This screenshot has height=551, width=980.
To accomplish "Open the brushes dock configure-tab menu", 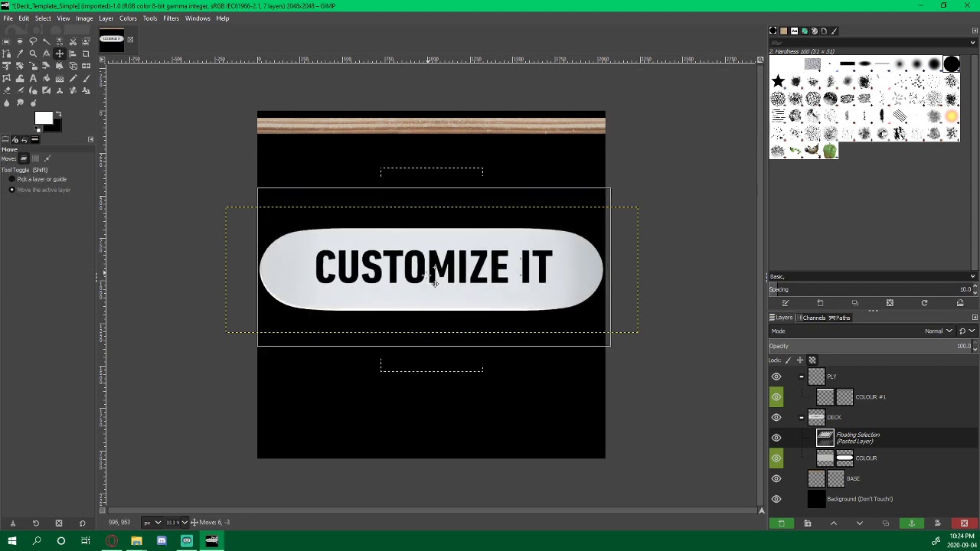I will coord(975,31).
